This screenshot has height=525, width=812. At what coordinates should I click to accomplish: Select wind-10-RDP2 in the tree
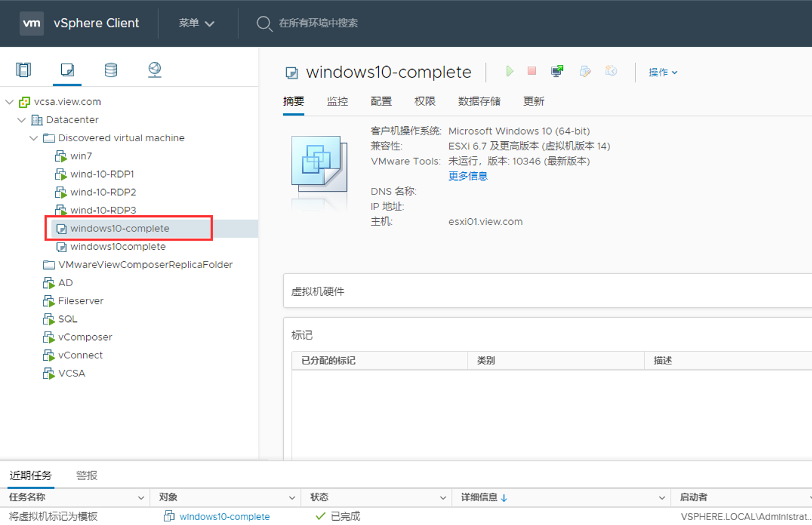(x=103, y=192)
